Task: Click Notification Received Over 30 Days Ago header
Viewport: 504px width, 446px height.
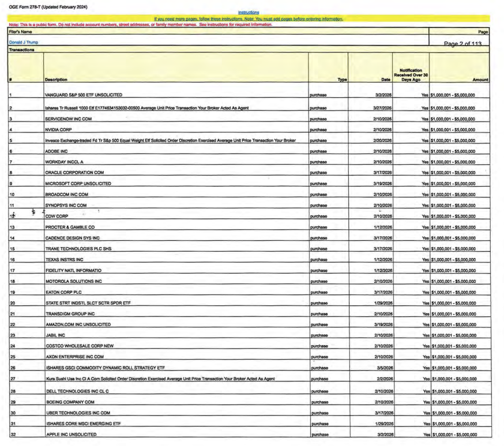Action: tap(411, 75)
